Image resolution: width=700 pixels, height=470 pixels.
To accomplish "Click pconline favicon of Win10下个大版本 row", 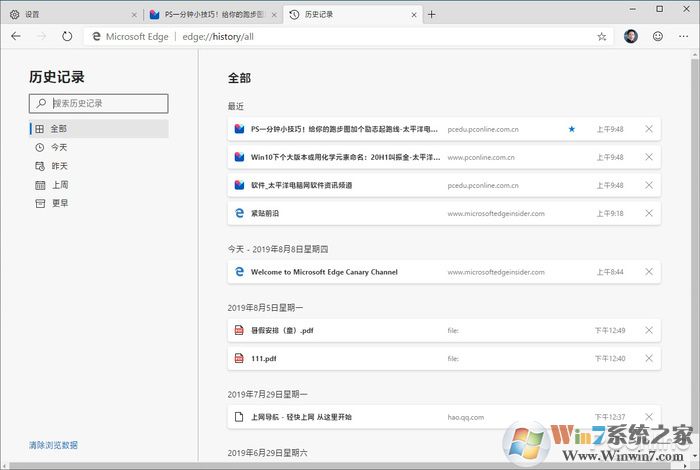I will [239, 157].
